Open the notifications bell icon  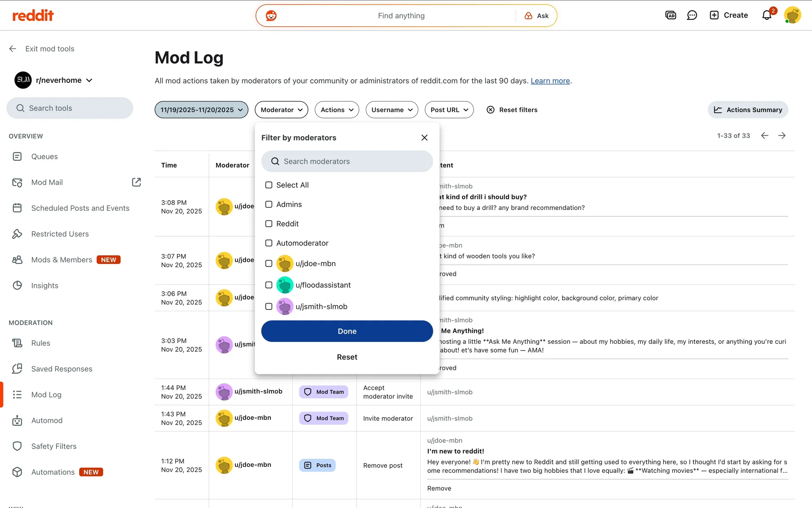pyautogui.click(x=767, y=15)
